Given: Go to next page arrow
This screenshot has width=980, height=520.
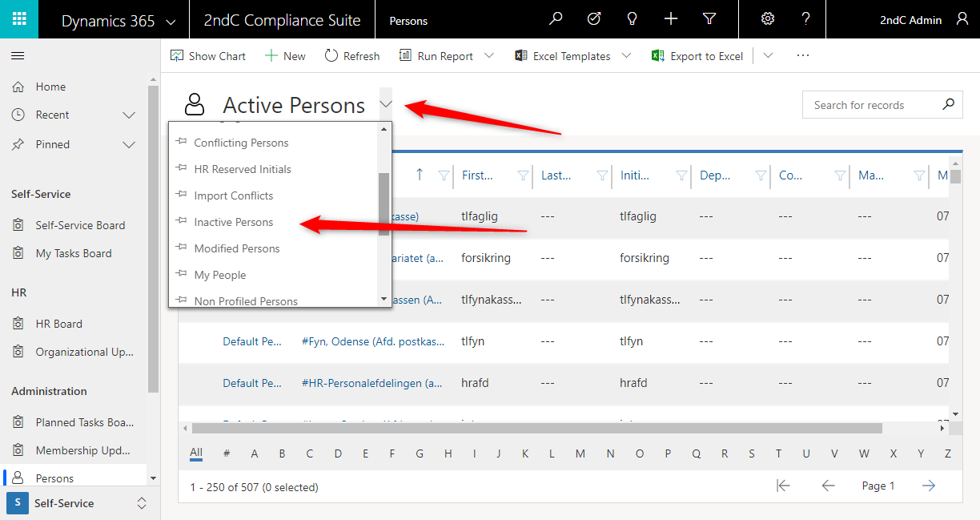Looking at the screenshot, I should click(x=929, y=486).
